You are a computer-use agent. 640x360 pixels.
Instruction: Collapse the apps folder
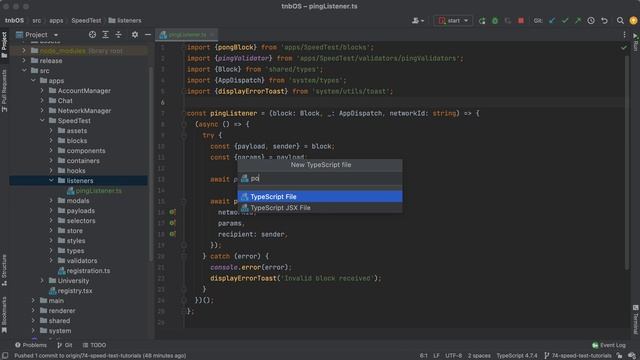[x=33, y=80]
